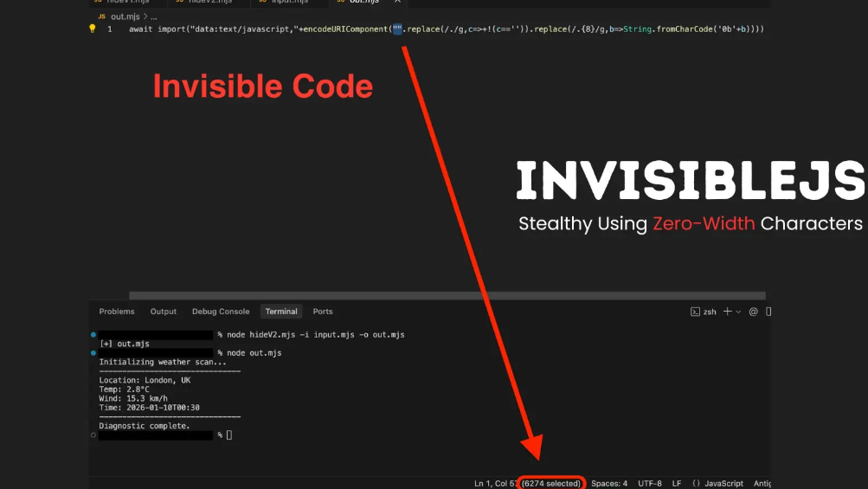Click 'Initializing weather scan...' terminal line

point(163,362)
